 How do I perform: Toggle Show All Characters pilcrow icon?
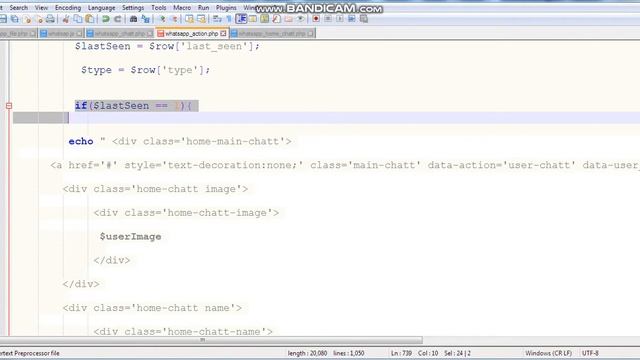click(x=229, y=19)
